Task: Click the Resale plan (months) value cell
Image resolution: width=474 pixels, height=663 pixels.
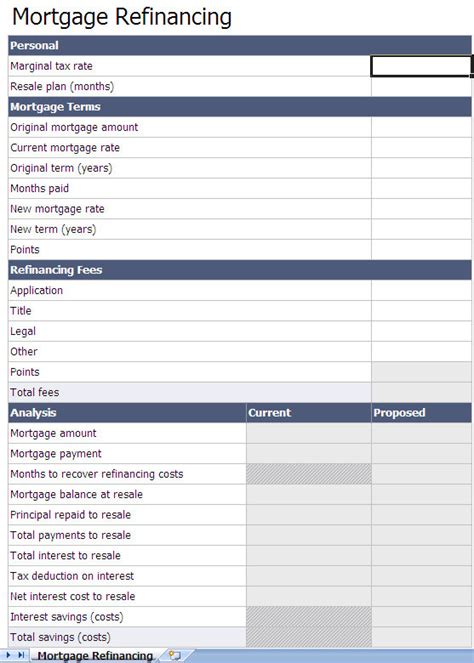Action: point(421,87)
